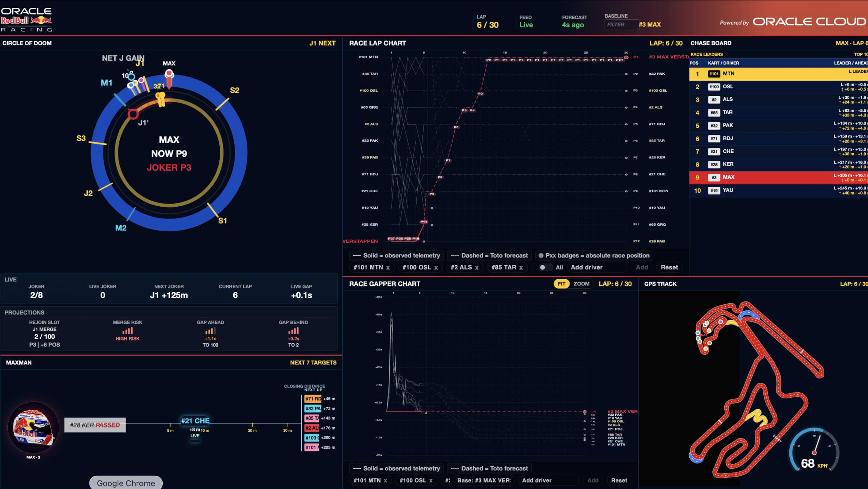Click the Gap Behind +0.2s bars indicator
The image size is (868, 489).
coord(293,331)
